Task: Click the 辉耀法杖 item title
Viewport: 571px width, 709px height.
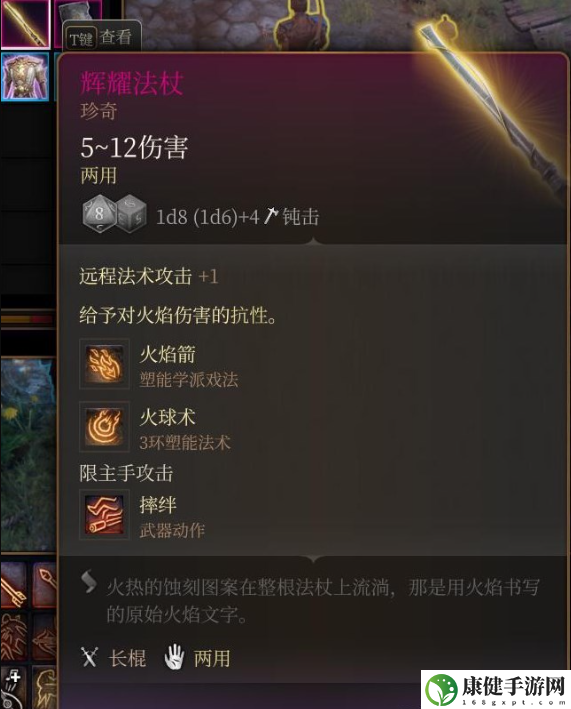Action: (132, 83)
